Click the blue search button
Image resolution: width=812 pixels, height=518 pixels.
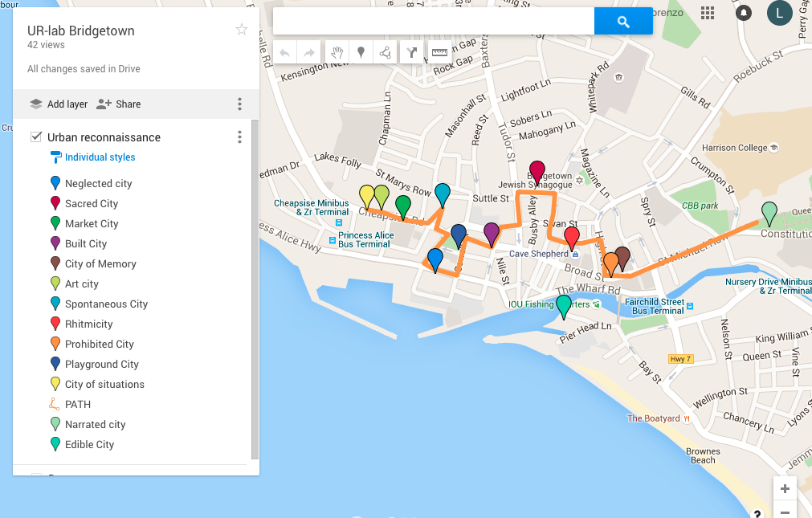pos(623,21)
